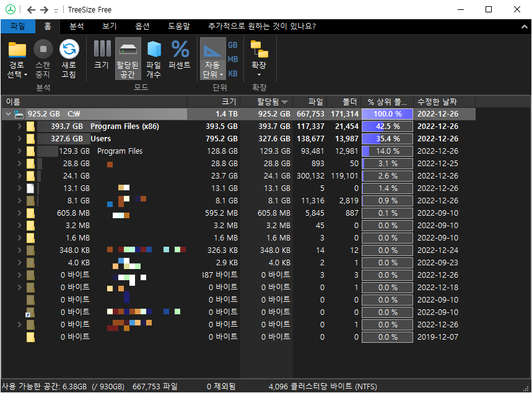Viewport: 532px width, 393px height.
Task: Click the Users folder icon
Action: click(x=30, y=139)
